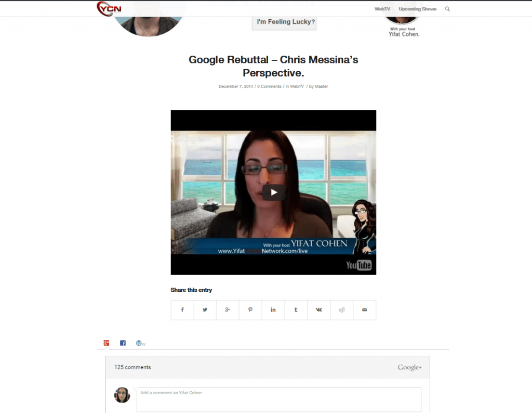The image size is (532, 413).
Task: Click the YCN logo
Action: pos(109,9)
